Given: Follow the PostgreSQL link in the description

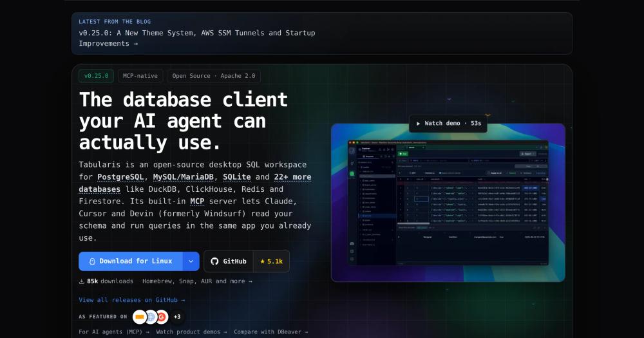Looking at the screenshot, I should [x=120, y=177].
